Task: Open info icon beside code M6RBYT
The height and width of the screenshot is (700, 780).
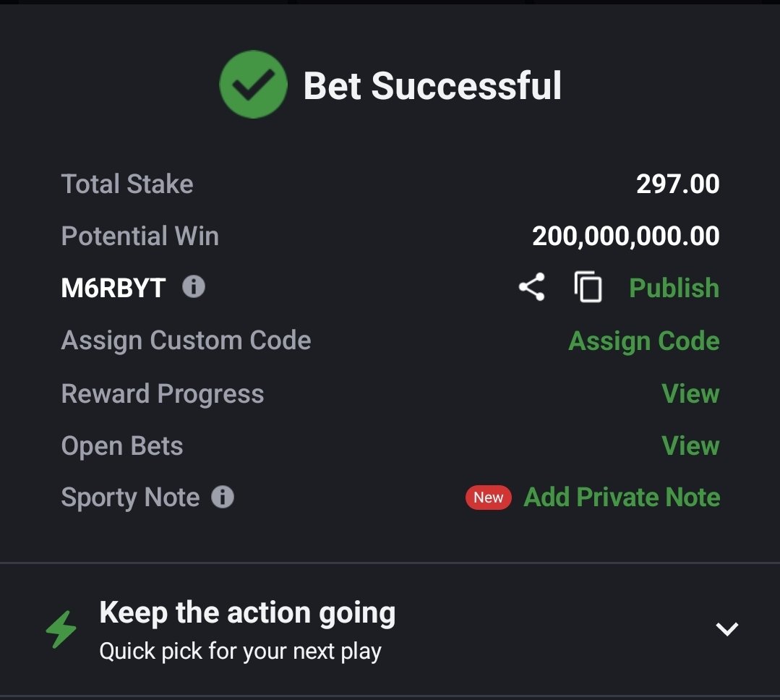Action: point(194,286)
